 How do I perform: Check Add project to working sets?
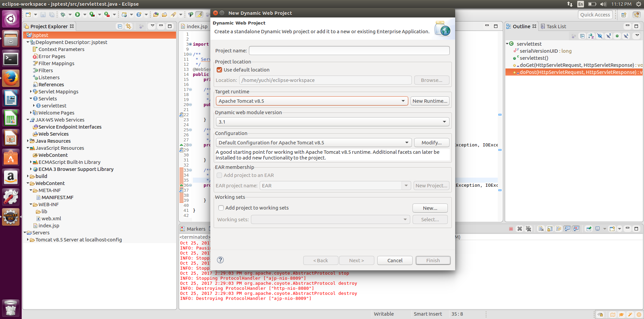point(221,208)
